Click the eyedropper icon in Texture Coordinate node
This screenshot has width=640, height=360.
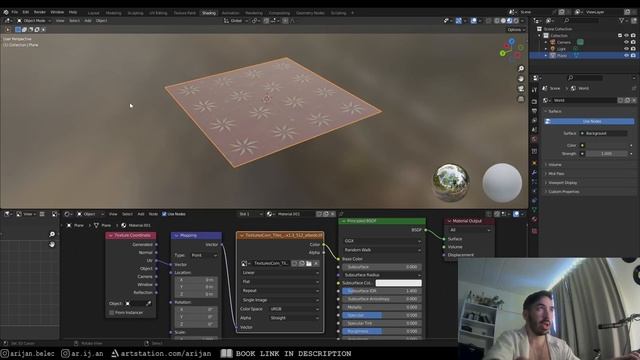[148, 304]
